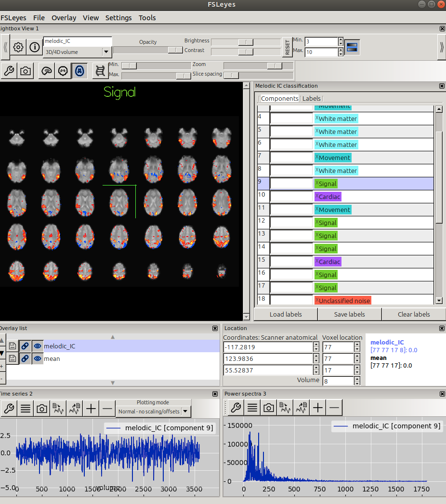Click RESET brightness/contrast button
This screenshot has width=446, height=504.
[x=288, y=47]
